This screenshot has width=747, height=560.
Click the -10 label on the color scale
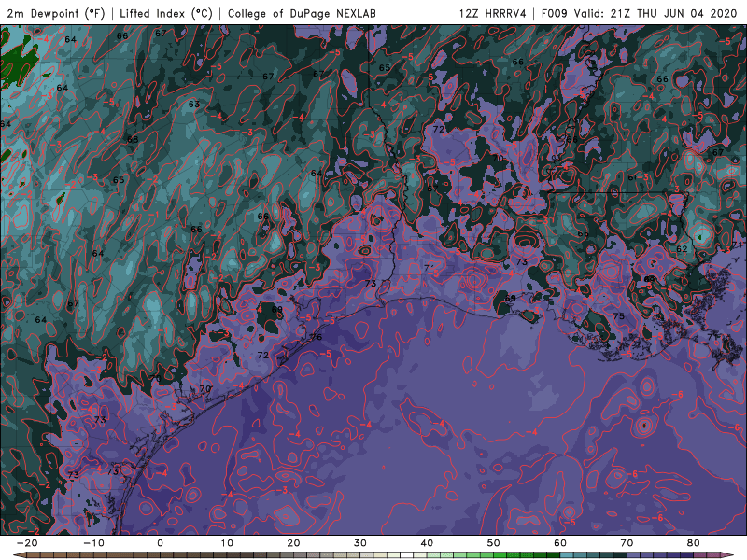(x=93, y=543)
